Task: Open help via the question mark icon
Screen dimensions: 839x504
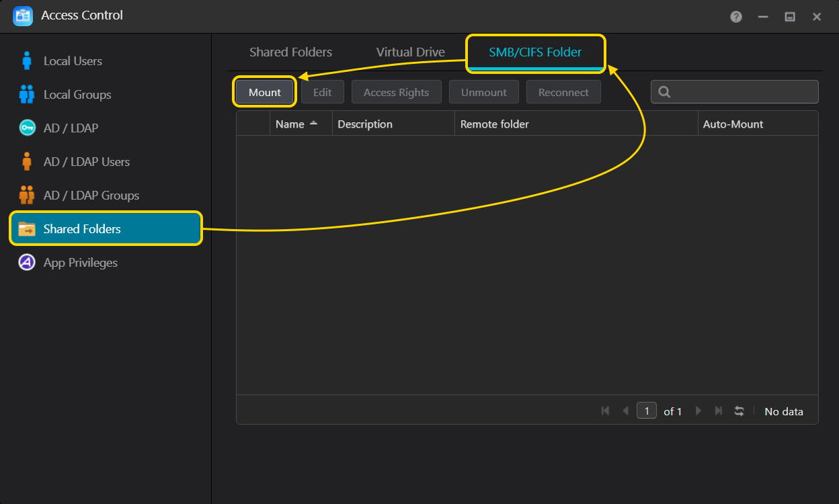Action: tap(736, 17)
